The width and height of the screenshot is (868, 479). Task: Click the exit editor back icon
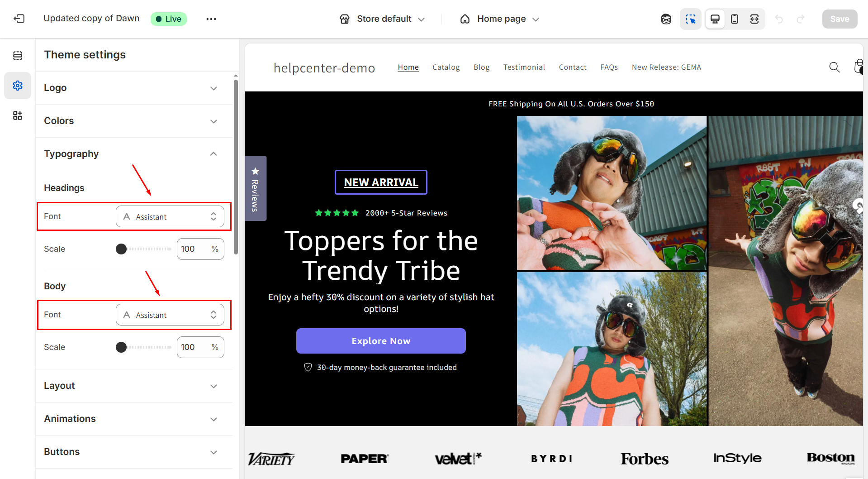[x=19, y=19]
